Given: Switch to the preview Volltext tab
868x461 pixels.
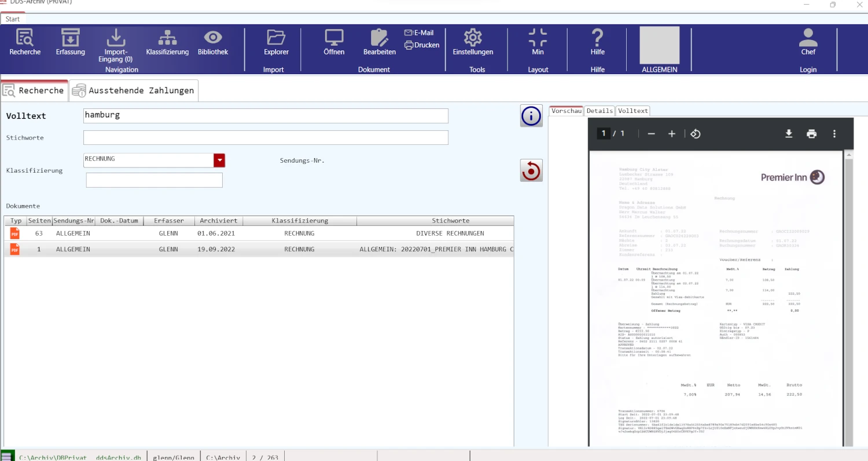Looking at the screenshot, I should 633,111.
